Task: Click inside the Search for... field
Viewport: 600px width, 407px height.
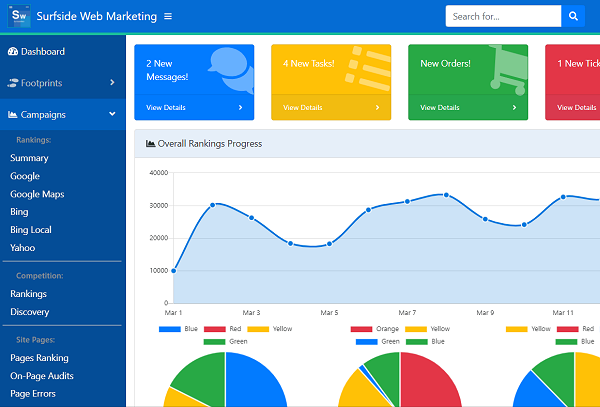Action: 503,16
